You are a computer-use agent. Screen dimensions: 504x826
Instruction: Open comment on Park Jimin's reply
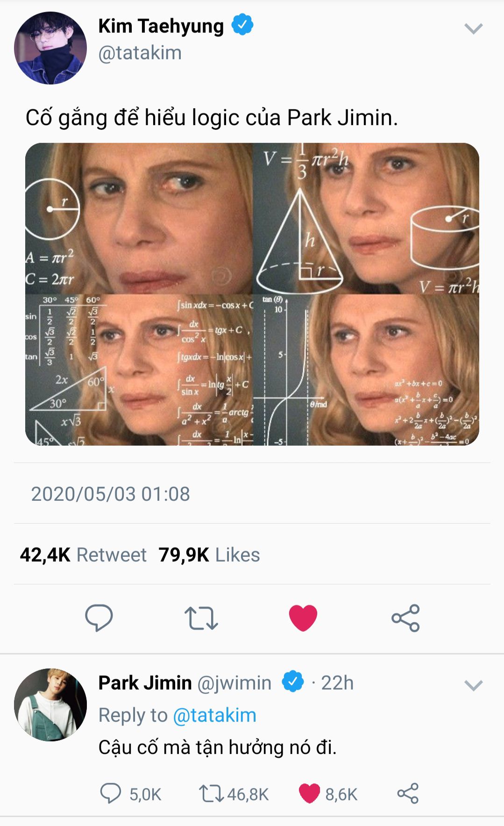(111, 793)
